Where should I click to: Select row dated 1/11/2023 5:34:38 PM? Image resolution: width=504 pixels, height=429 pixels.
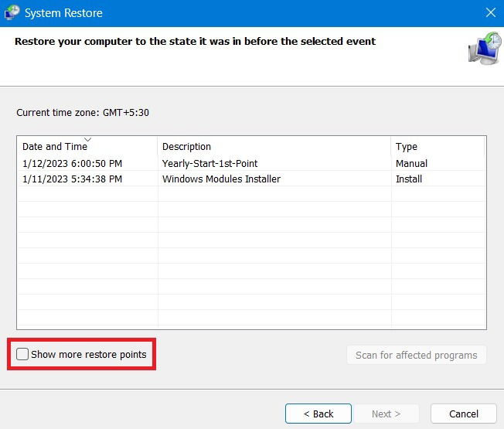coord(73,179)
